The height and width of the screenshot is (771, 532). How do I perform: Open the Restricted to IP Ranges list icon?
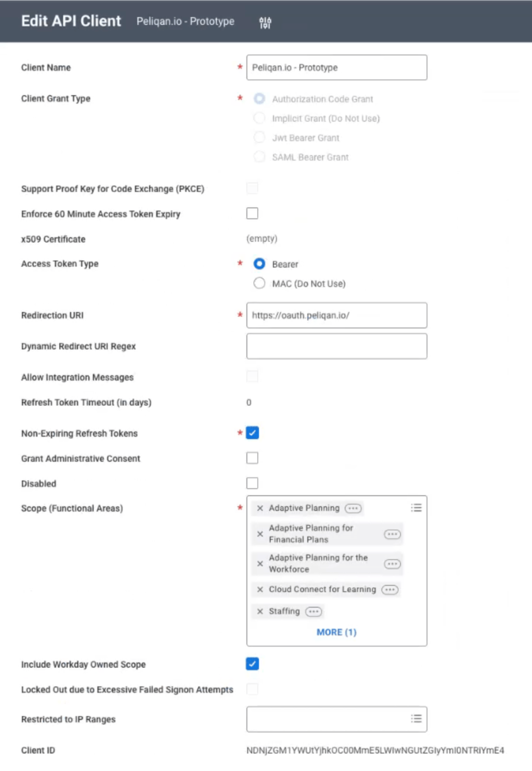tap(416, 718)
